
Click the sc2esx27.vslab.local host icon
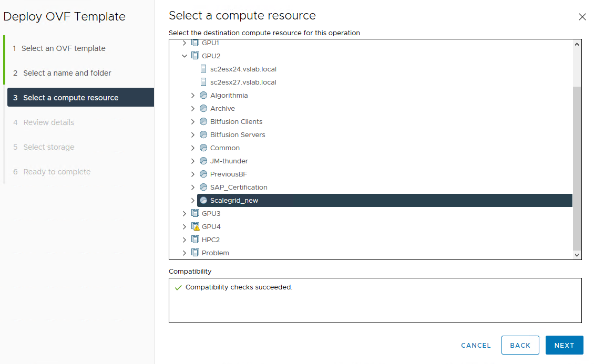203,82
